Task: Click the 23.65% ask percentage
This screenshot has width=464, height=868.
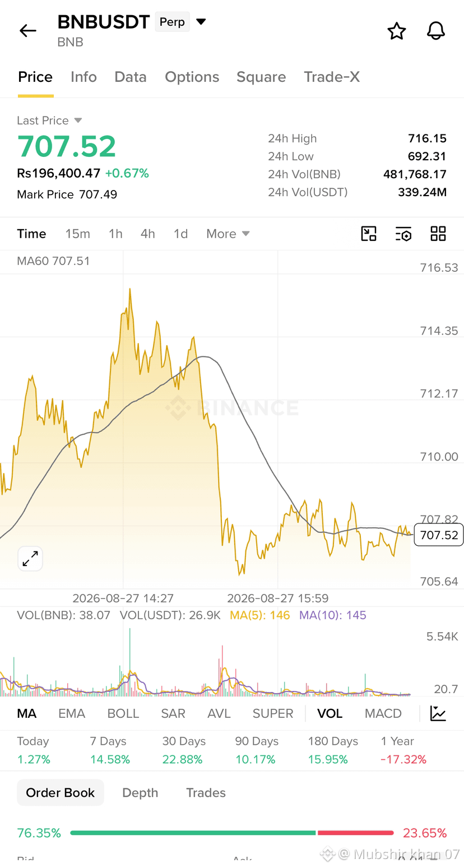Action: [425, 833]
